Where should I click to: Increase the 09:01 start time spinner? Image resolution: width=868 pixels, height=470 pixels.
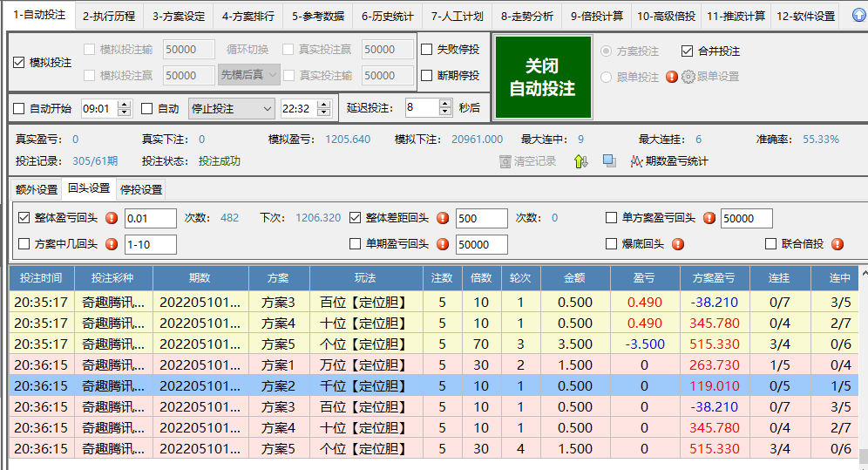(124, 105)
